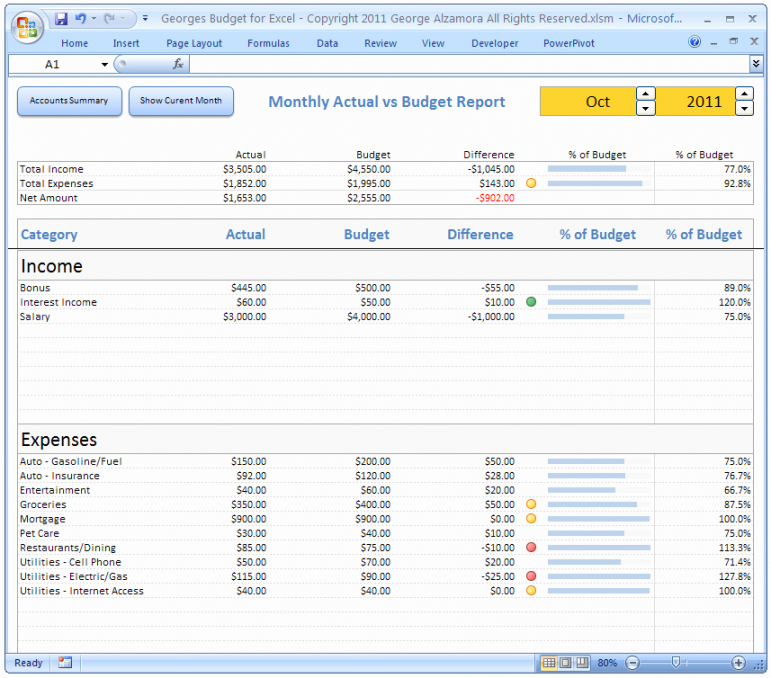Click the Insert Function fx icon
The width and height of the screenshot is (771, 678).
(x=178, y=64)
